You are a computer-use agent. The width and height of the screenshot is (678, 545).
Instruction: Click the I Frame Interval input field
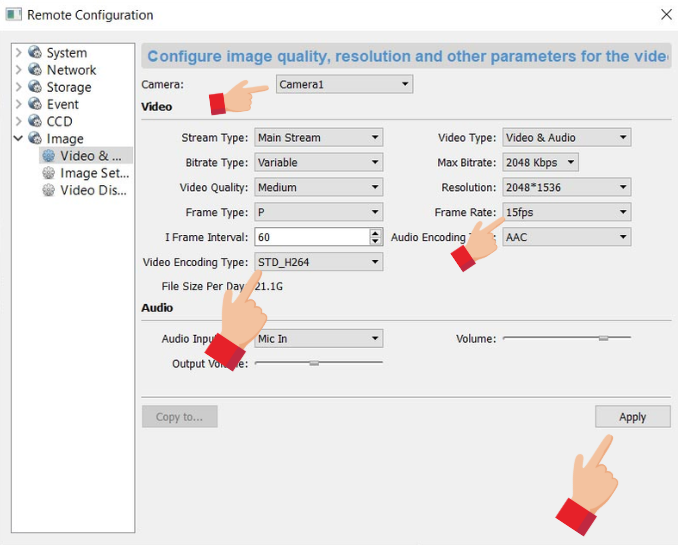pos(311,237)
